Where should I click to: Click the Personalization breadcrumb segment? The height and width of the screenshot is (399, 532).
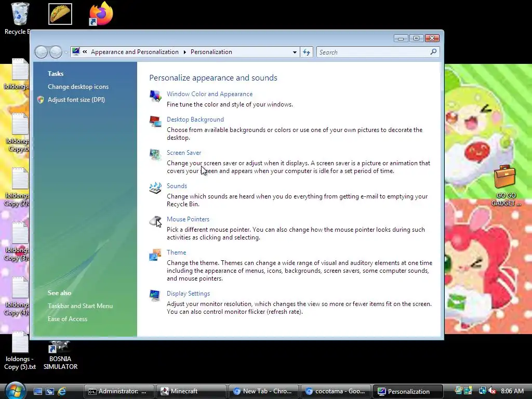click(211, 52)
